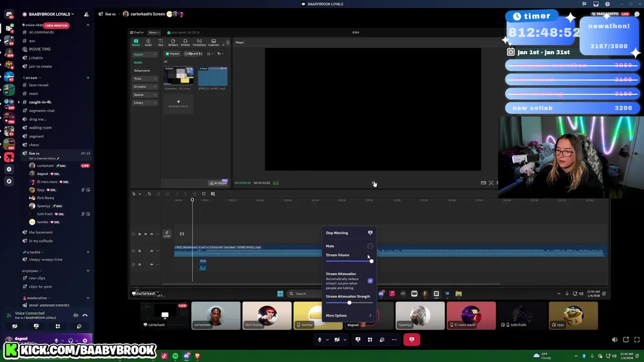Adjust the Stream Volume slider
Image resolution: width=644 pixels, height=362 pixels.
tap(349, 261)
